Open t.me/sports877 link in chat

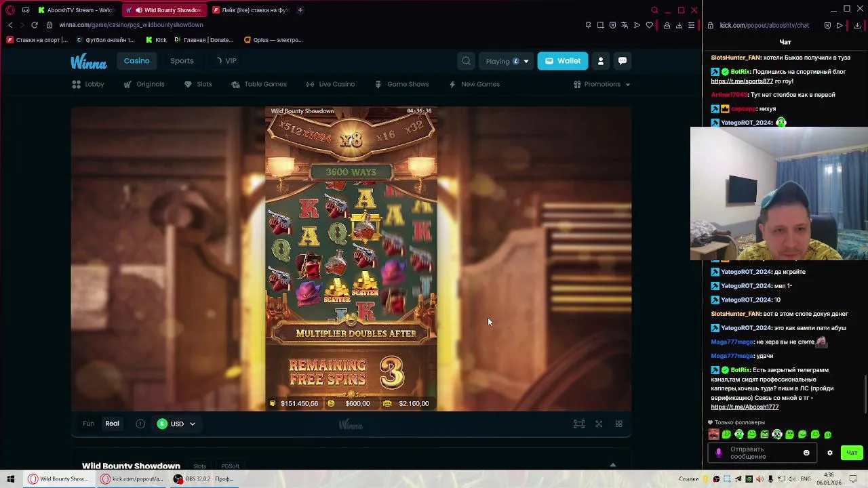742,81
